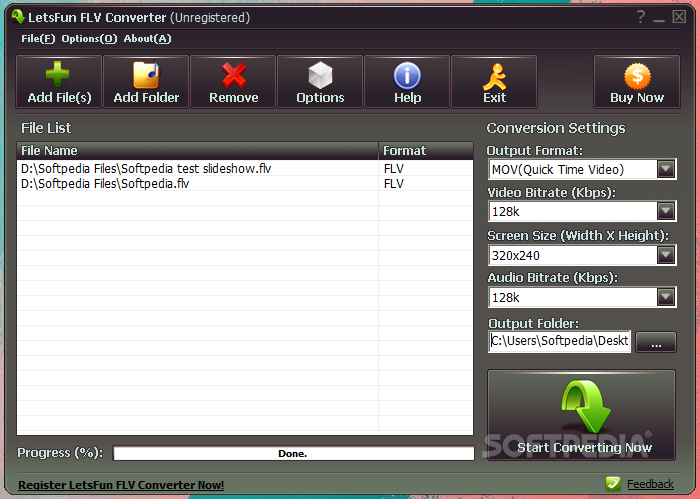The width and height of the screenshot is (700, 499).
Task: Click the Exit running man button
Action: click(494, 82)
